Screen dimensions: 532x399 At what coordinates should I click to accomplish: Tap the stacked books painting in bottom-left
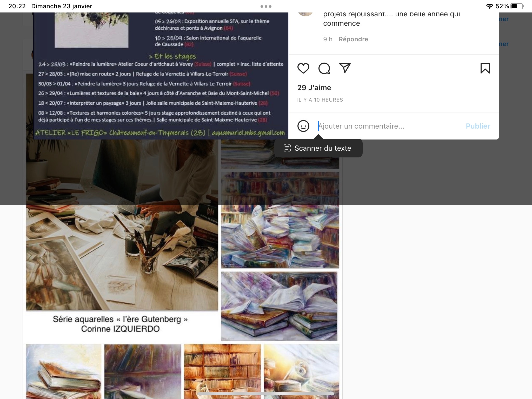pos(64,371)
